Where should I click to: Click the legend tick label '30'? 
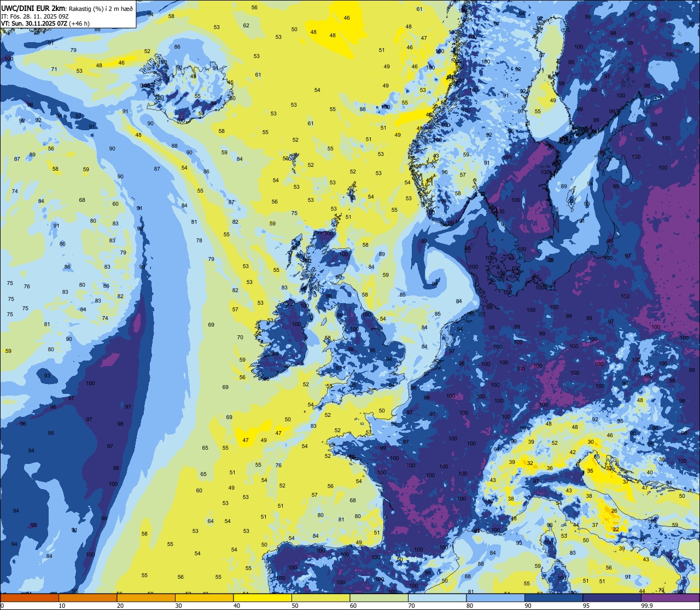pos(178,606)
